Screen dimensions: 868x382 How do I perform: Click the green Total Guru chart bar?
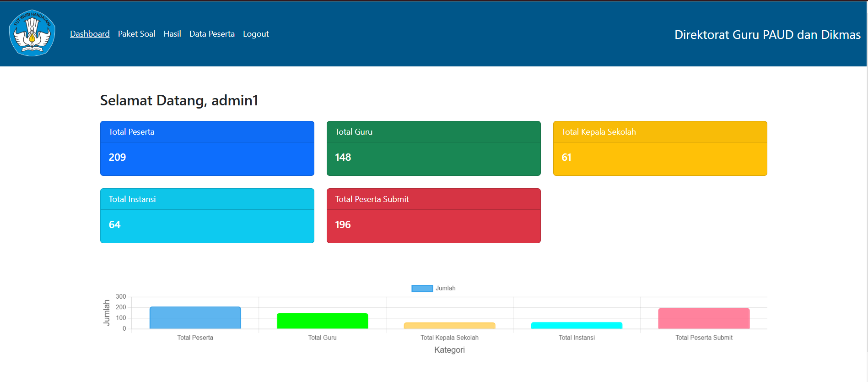pyautogui.click(x=322, y=321)
